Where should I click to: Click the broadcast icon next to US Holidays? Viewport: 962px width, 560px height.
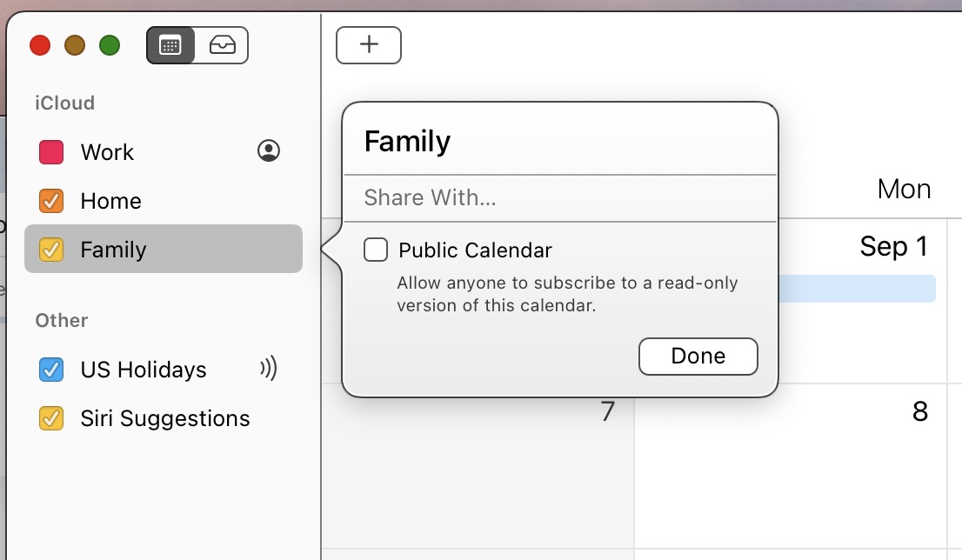coord(269,369)
